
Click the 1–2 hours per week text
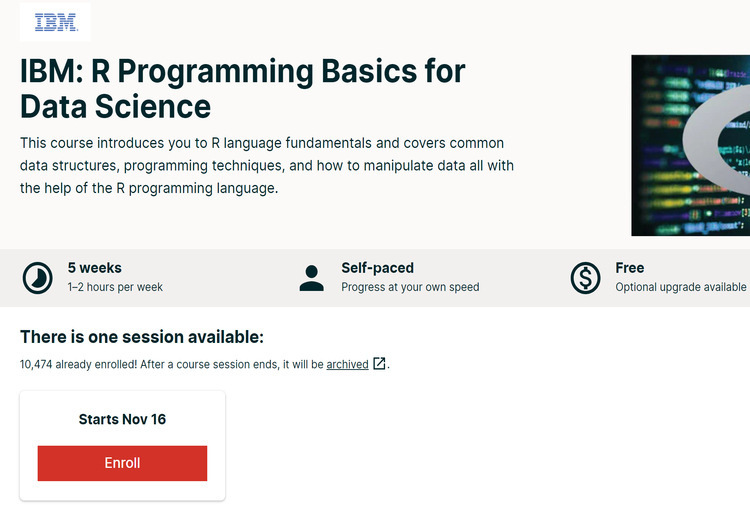(x=115, y=287)
